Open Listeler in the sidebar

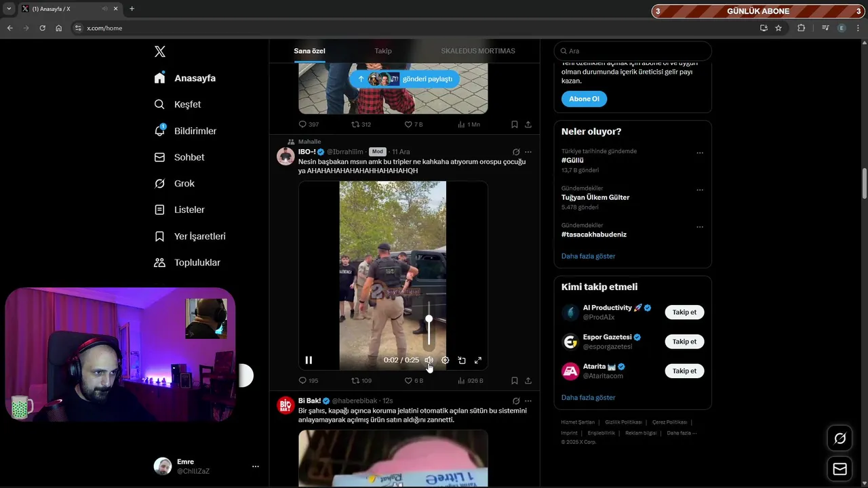click(180, 210)
